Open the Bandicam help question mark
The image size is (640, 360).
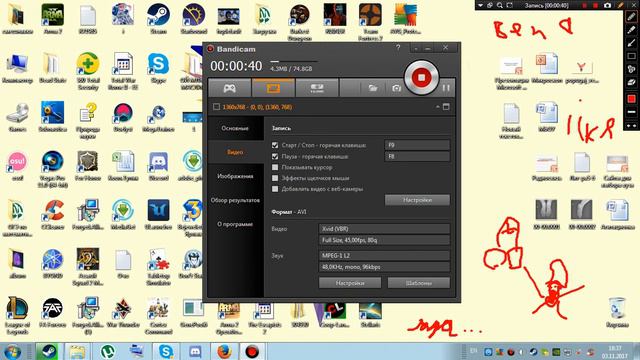pos(398,48)
